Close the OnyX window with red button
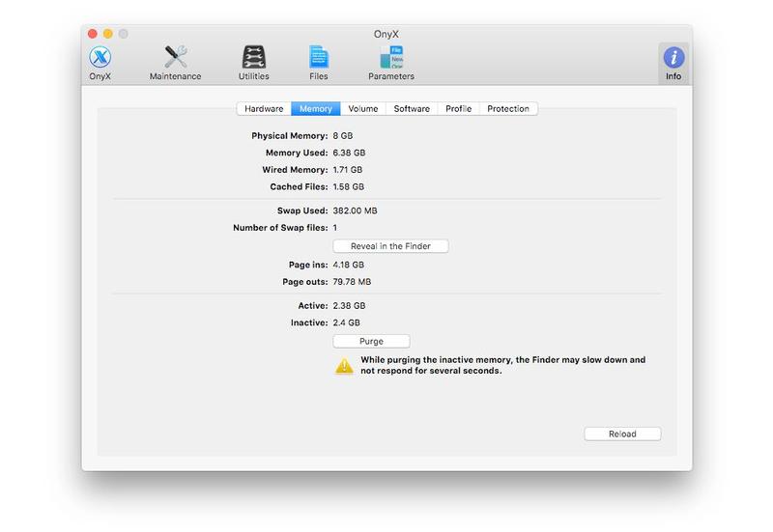 [92, 34]
